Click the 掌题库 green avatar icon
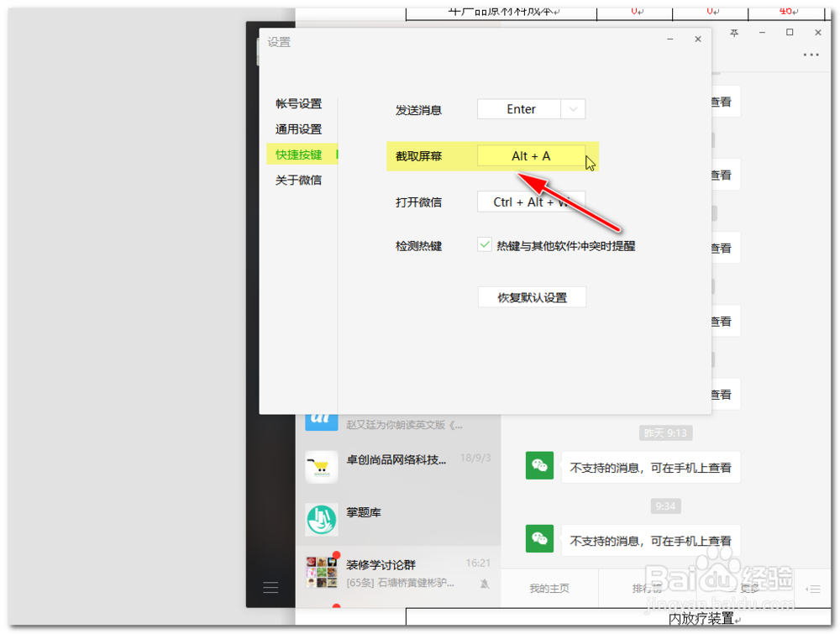The width and height of the screenshot is (840, 634). (322, 520)
